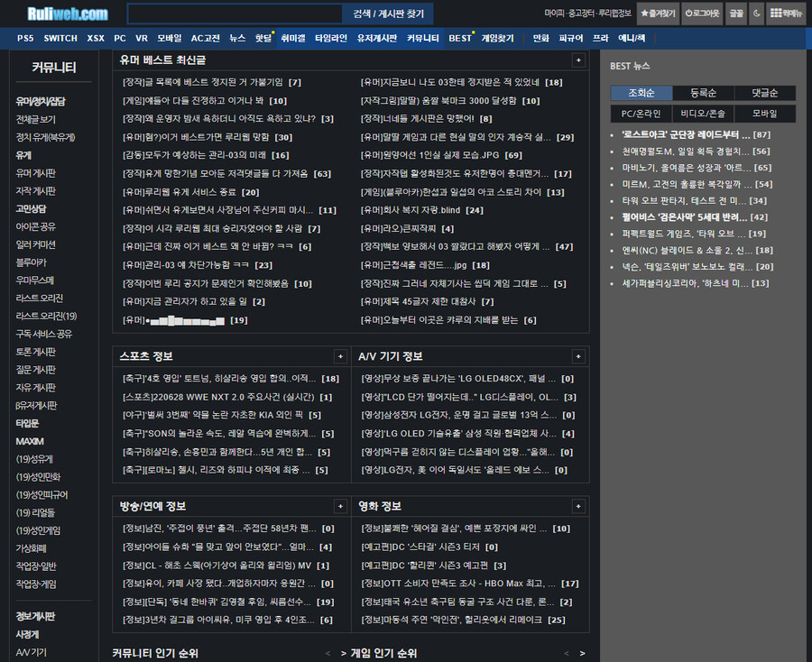Open 정치 유게(북유게) in sidebar

[x=46, y=137]
